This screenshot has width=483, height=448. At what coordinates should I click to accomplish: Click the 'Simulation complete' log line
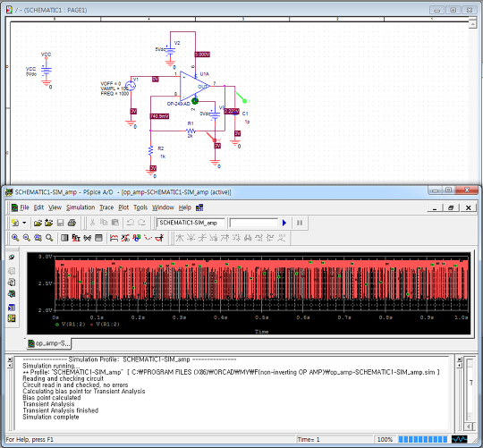(x=51, y=417)
